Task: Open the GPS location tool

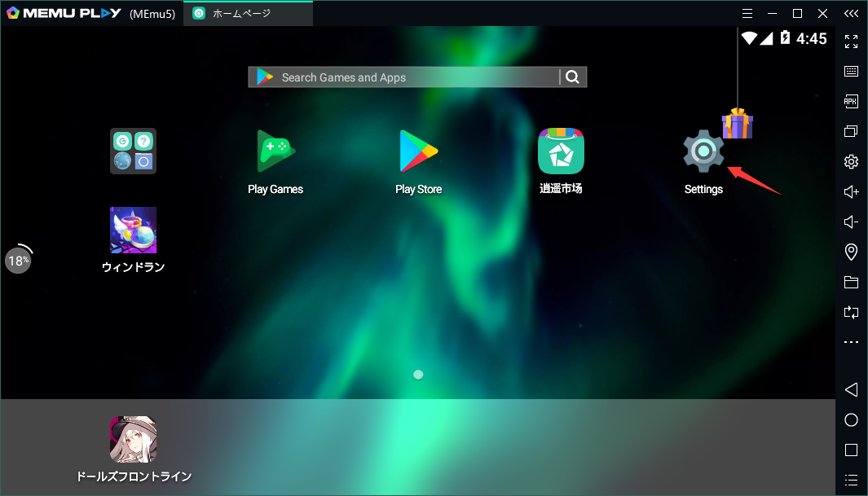Action: pyautogui.click(x=851, y=252)
